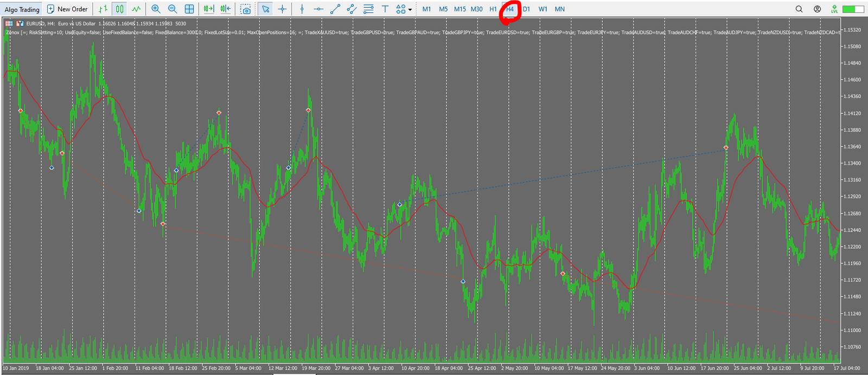Switch to the M1 timeframe
868x375 pixels.
(x=427, y=9)
